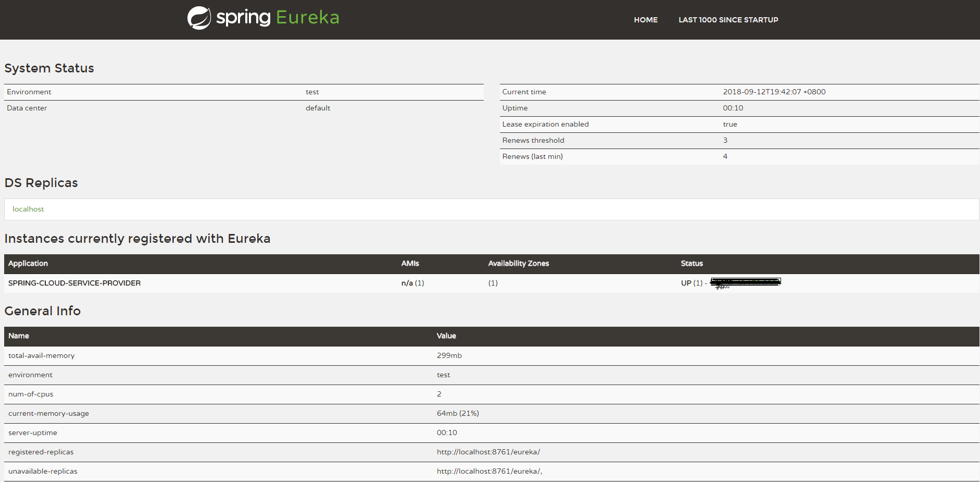Select the Renews threshold label
The image size is (980, 482).
(533, 140)
